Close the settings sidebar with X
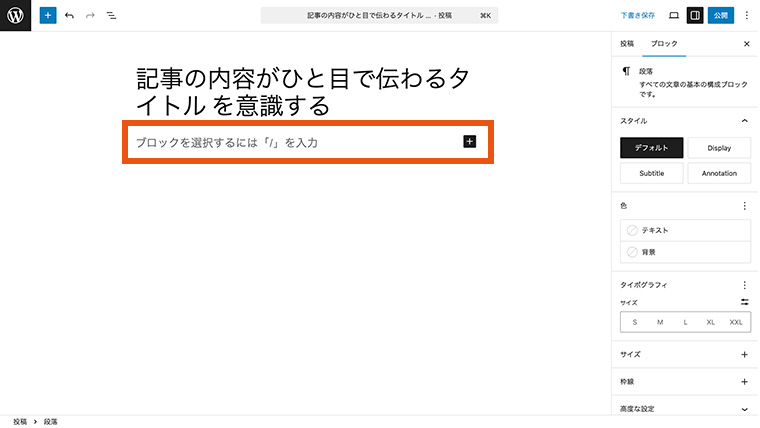The image size is (760, 428). (746, 44)
